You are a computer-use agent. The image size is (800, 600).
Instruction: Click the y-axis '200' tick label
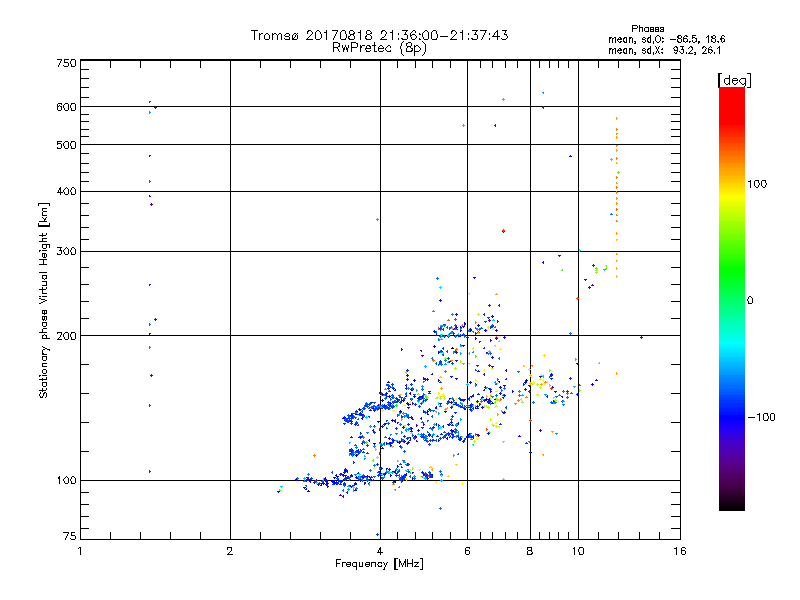tap(66, 336)
